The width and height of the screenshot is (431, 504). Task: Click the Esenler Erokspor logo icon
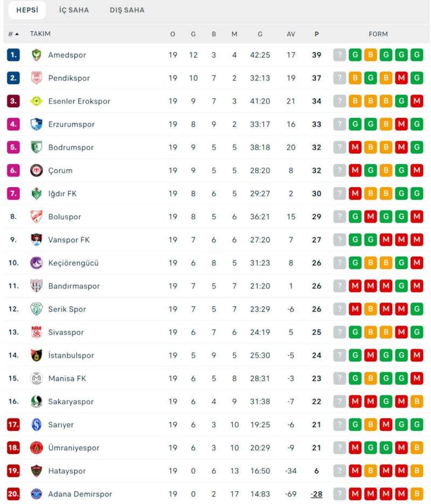pos(36,101)
